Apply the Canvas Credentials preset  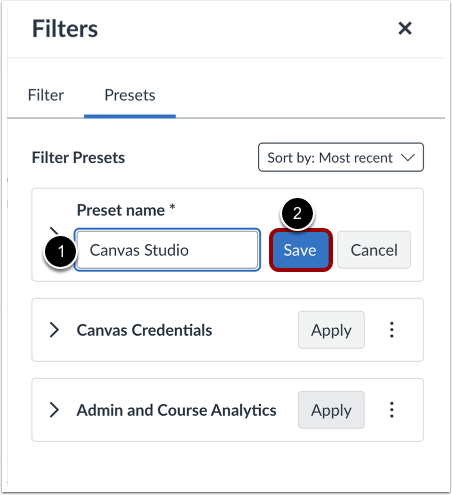click(x=331, y=330)
